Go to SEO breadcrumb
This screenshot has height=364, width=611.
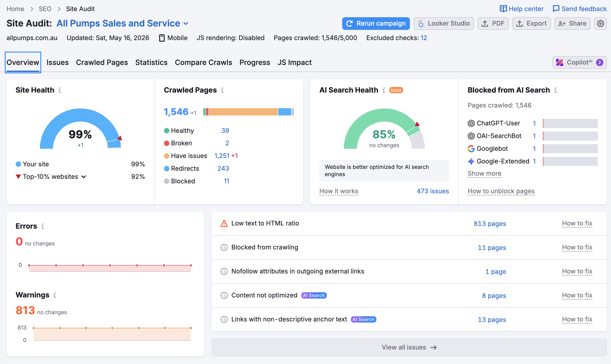point(45,9)
